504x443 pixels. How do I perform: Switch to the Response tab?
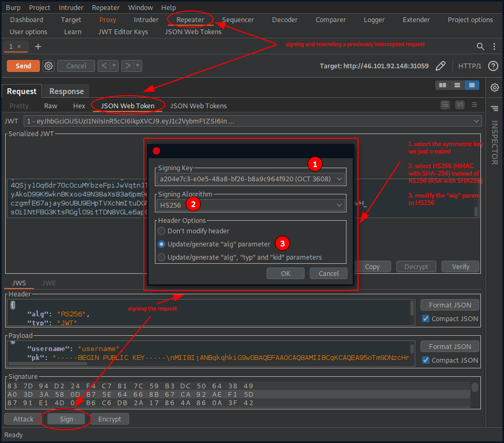coord(66,91)
